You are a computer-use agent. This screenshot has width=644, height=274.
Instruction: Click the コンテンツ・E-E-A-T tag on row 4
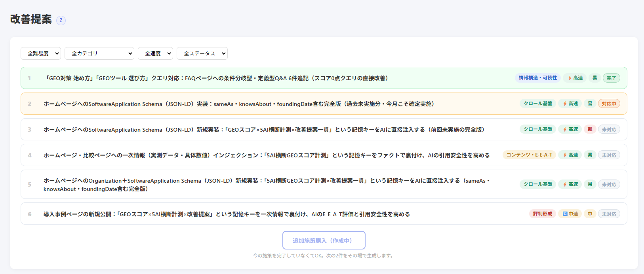529,155
